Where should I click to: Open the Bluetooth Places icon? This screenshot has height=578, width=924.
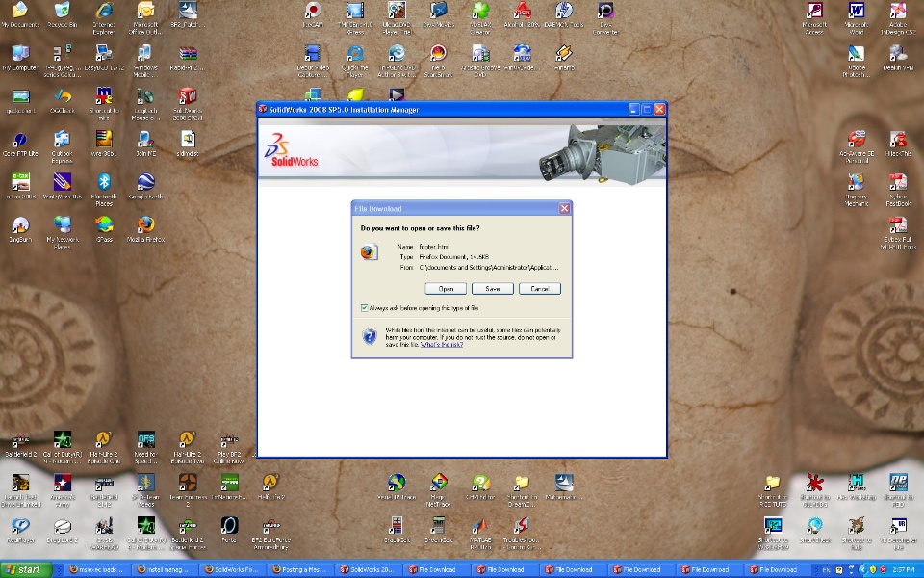tap(104, 190)
